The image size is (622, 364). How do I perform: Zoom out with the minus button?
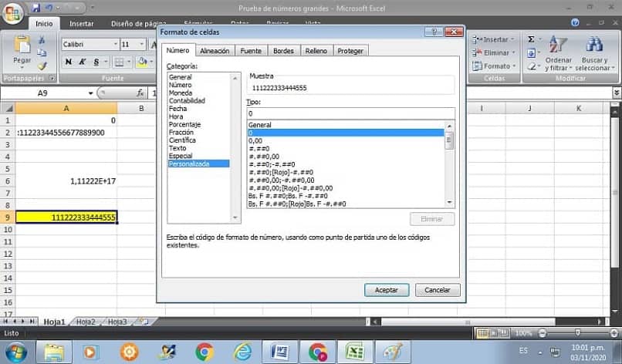tap(543, 333)
